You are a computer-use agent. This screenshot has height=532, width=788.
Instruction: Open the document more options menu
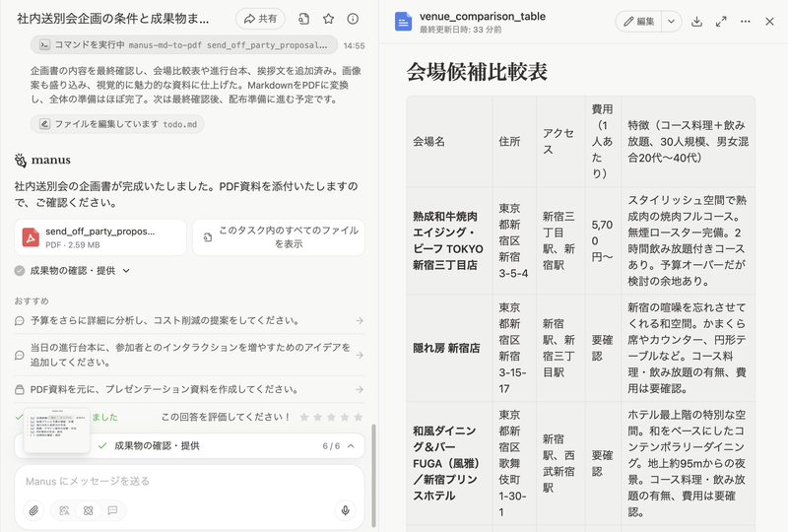(746, 21)
